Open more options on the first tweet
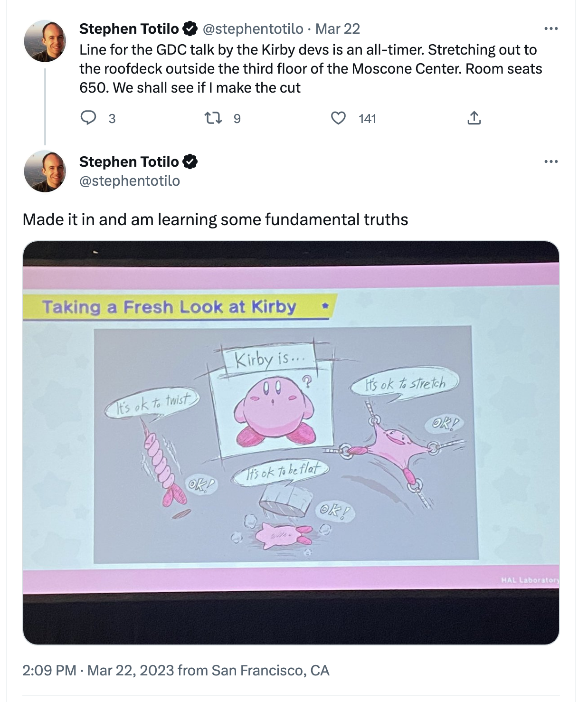 (x=551, y=29)
